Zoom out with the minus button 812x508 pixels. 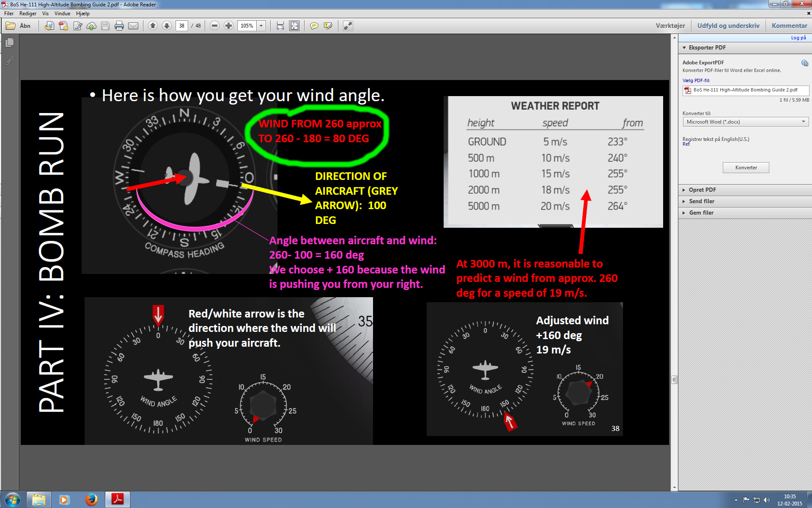tap(215, 26)
